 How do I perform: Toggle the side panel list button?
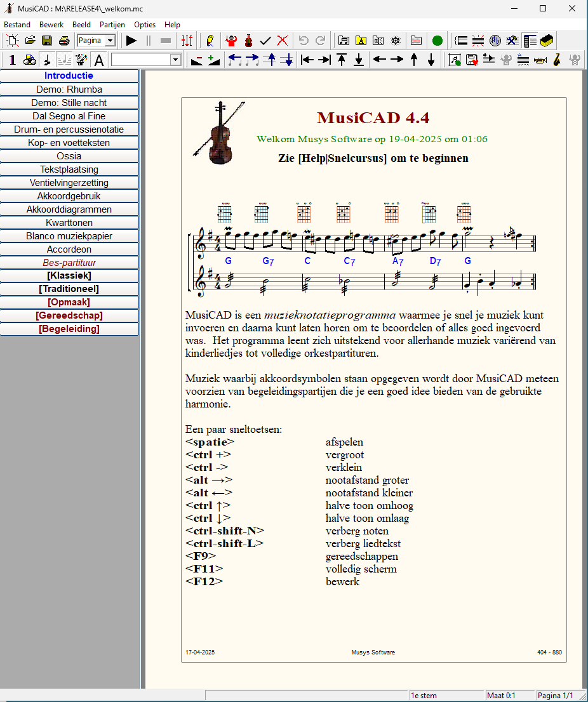point(530,41)
